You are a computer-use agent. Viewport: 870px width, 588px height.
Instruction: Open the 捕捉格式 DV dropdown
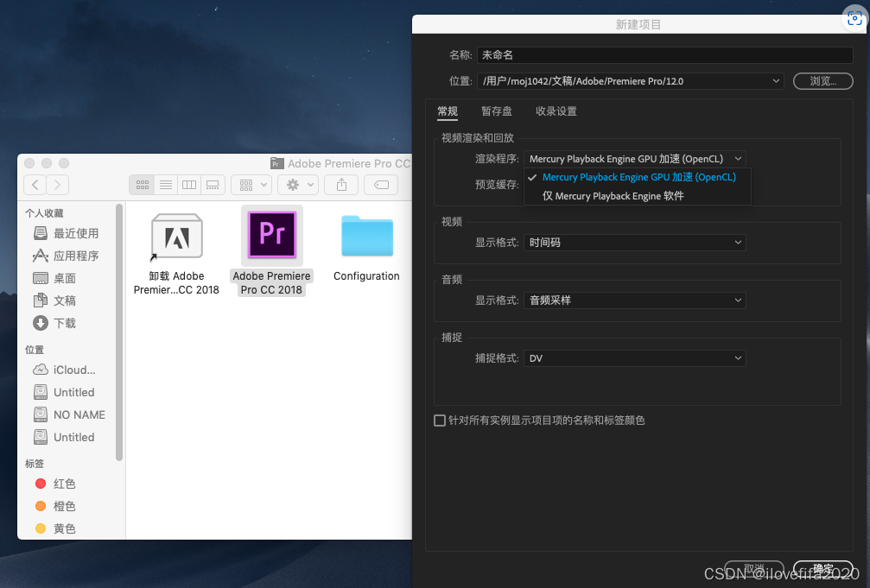[634, 358]
